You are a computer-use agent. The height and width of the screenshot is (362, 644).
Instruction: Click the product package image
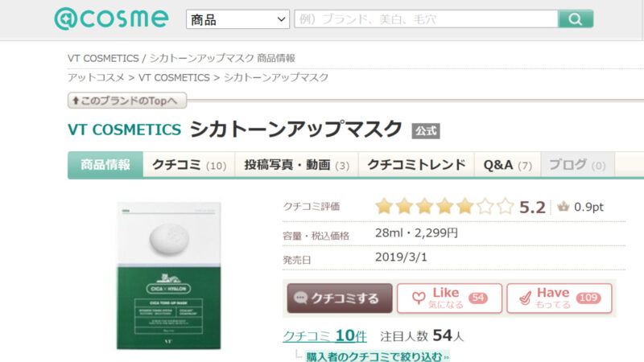(168, 275)
